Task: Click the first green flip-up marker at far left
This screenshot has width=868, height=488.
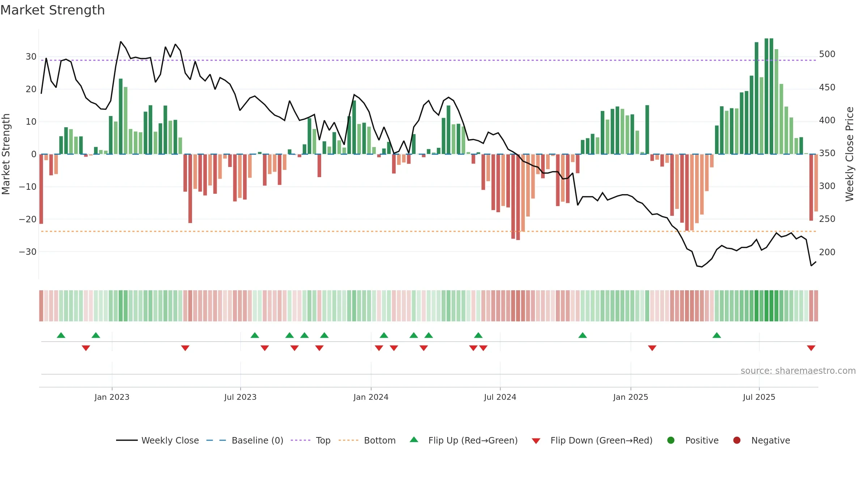Action: 61,335
